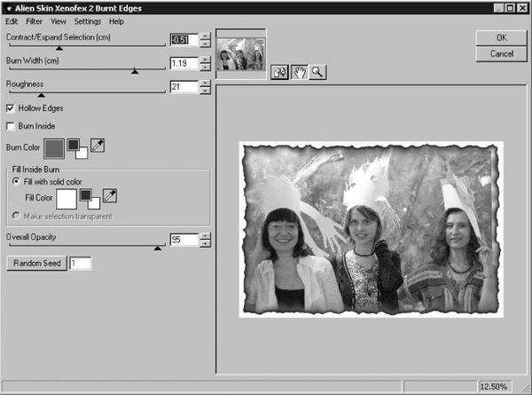Image resolution: width=532 pixels, height=395 pixels.
Task: Select the hand pan tool
Action: 298,73
